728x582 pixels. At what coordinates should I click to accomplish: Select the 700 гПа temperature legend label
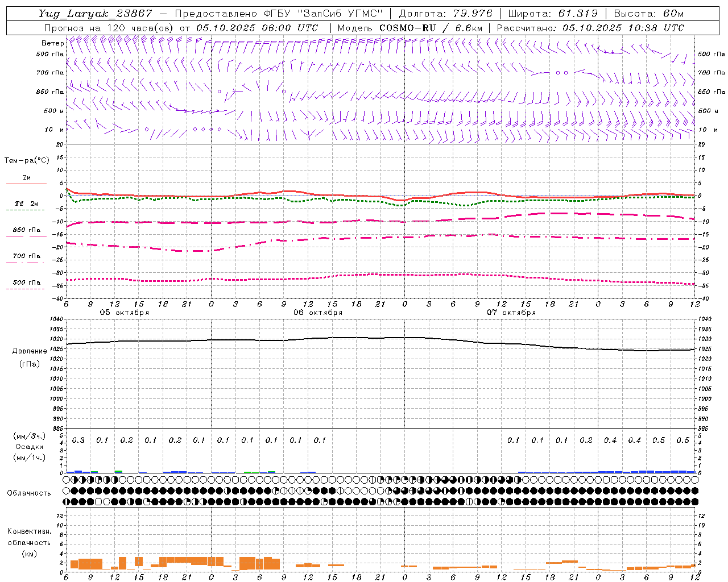[x=27, y=256]
